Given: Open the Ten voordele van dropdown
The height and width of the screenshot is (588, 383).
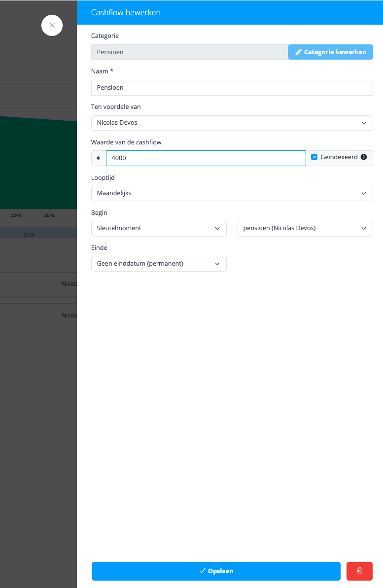Looking at the screenshot, I should coord(232,123).
